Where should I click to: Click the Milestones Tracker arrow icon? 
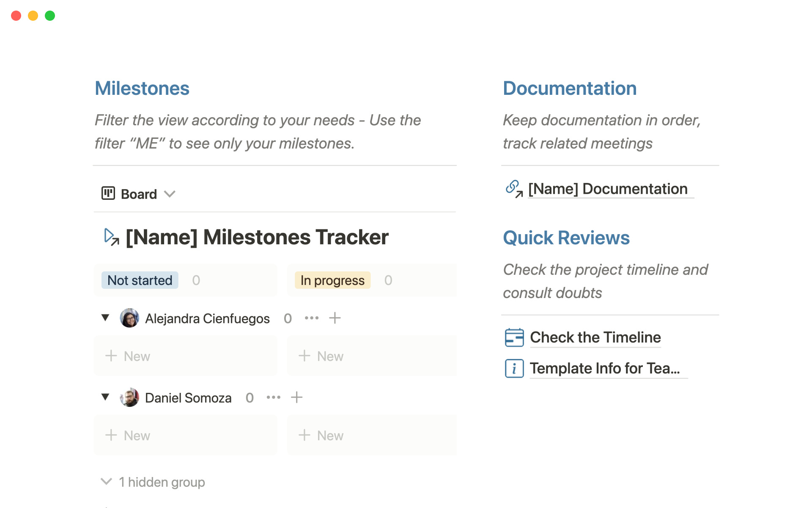[111, 237]
